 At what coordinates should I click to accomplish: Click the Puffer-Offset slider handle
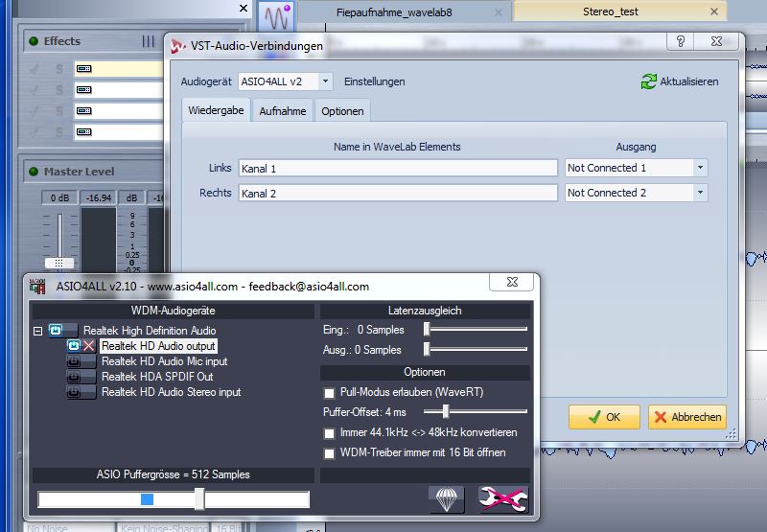click(x=446, y=410)
